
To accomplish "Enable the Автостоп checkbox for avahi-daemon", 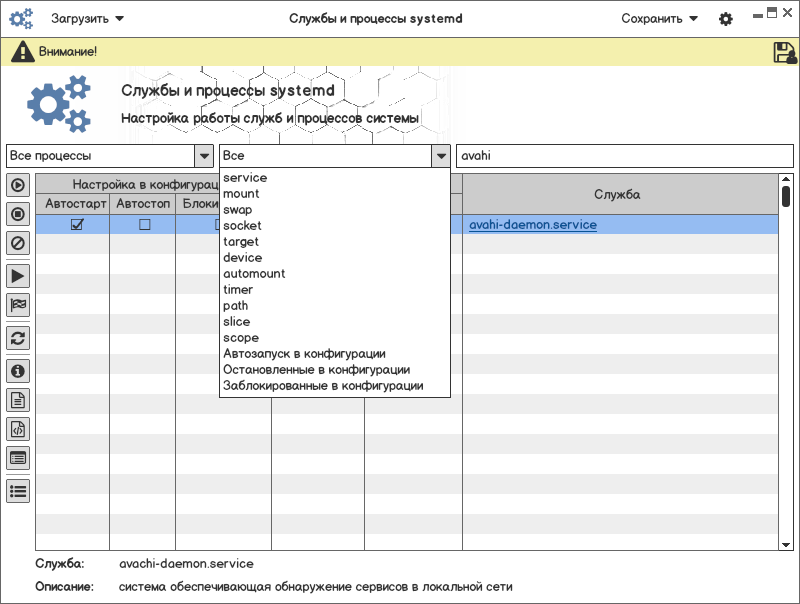I will (x=144, y=225).
